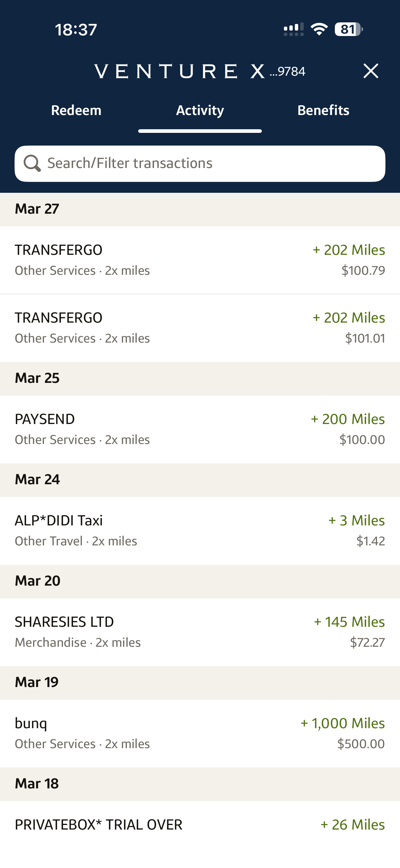
Task: Open the PRIVATEBOX* TRIAL OVER transaction
Action: [200, 825]
